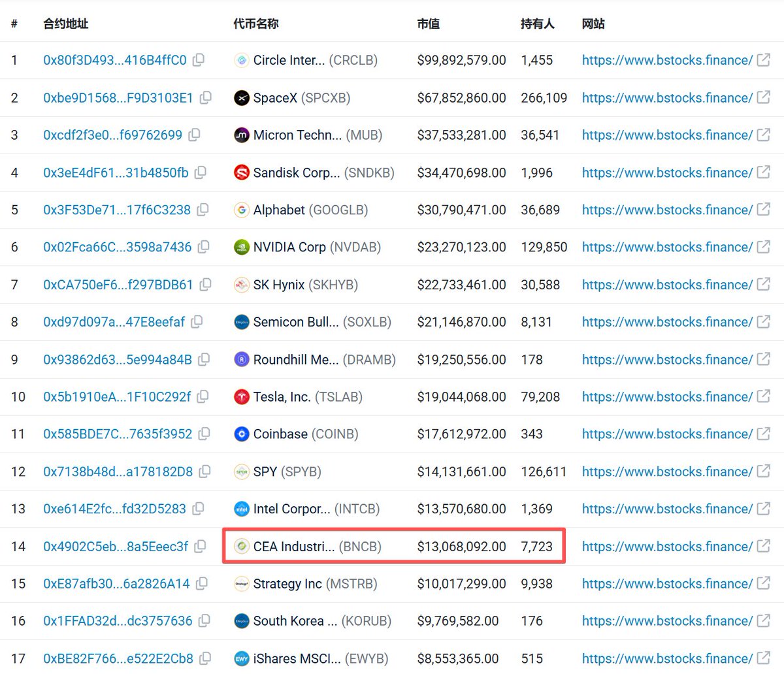
Task: Copy address icon beside 0x3F53De71...17f6C3238
Action: tap(203, 210)
